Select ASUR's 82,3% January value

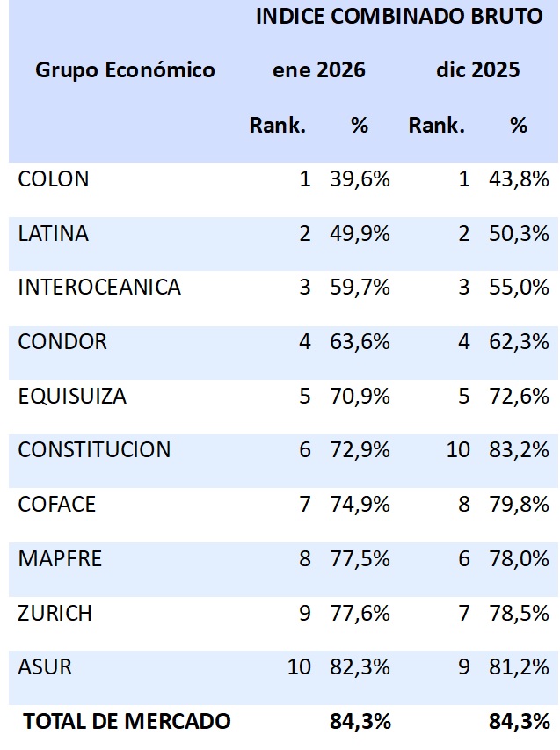(x=358, y=667)
